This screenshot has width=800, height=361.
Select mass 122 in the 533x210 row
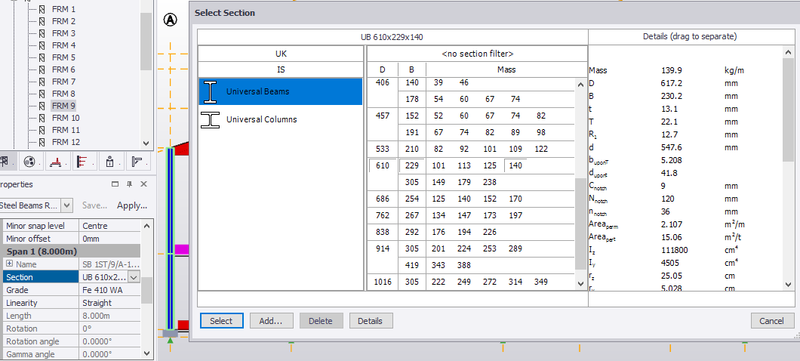(541, 149)
